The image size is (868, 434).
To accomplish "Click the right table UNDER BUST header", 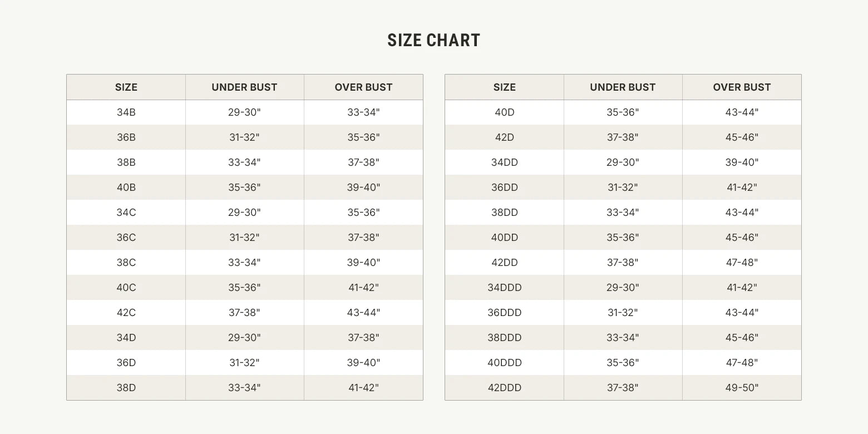I will 623,87.
